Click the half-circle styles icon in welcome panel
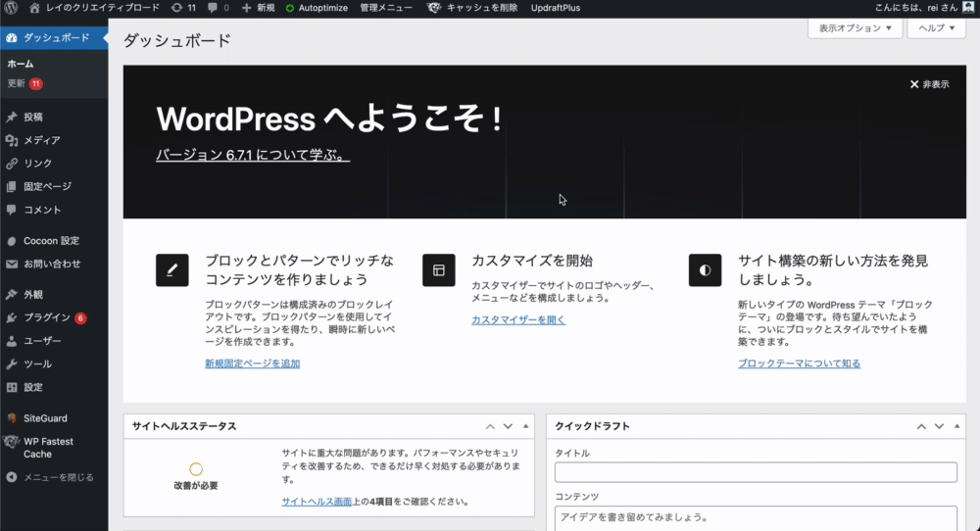Screen dimensions: 980x531 click(705, 269)
